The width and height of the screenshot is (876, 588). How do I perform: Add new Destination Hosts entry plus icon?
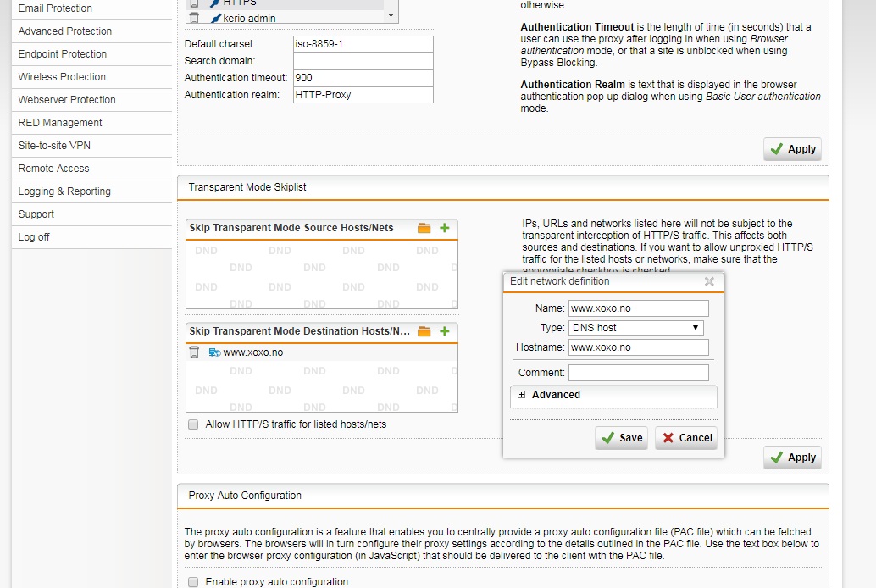(x=445, y=331)
